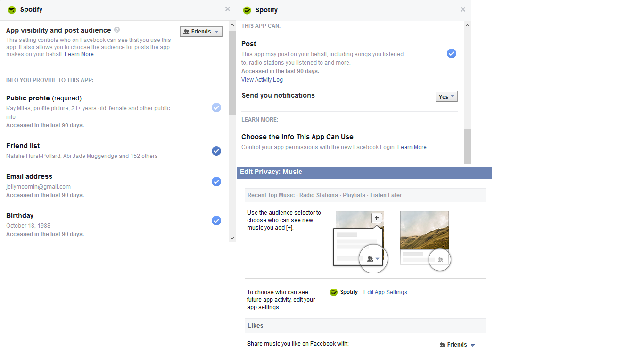
Task: Open Learn More under App visibility
Action: [79, 54]
